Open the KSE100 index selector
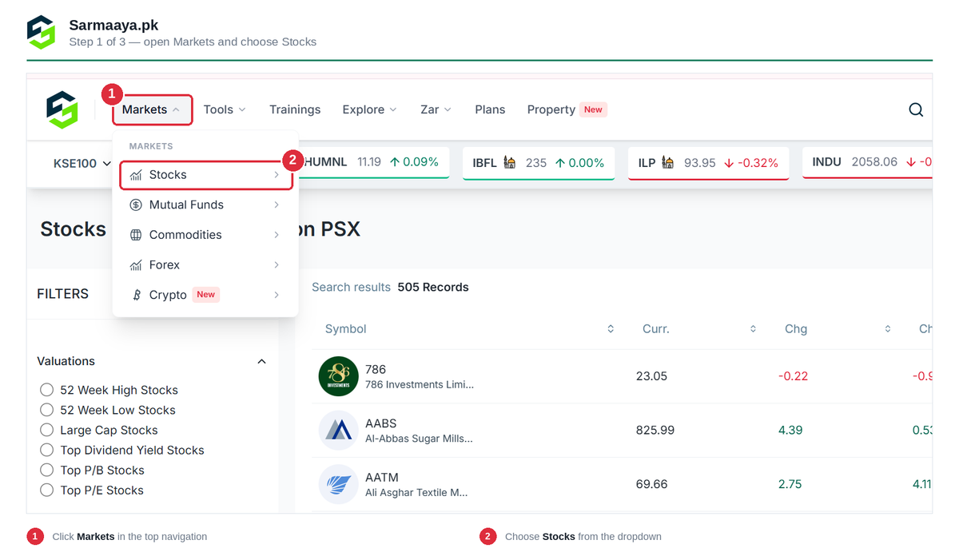Viewport: 959px width, 560px height. tap(82, 163)
